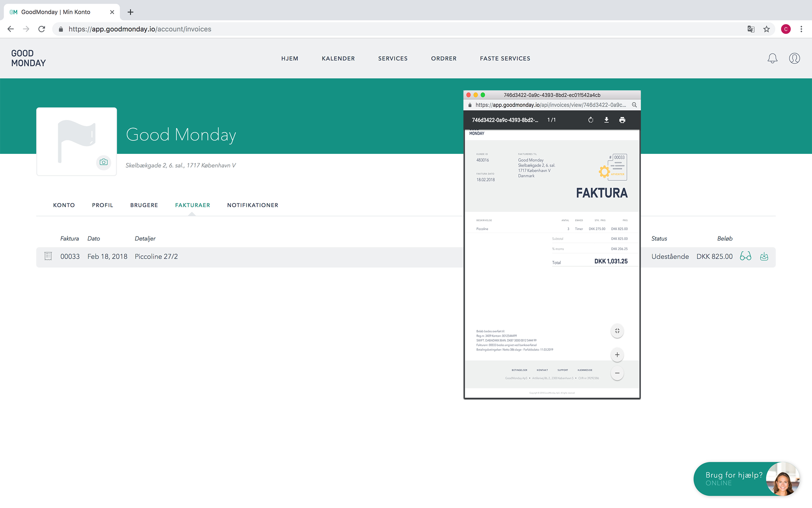Open the Chrome three-dot menu
The height and width of the screenshot is (508, 812).
[801, 29]
